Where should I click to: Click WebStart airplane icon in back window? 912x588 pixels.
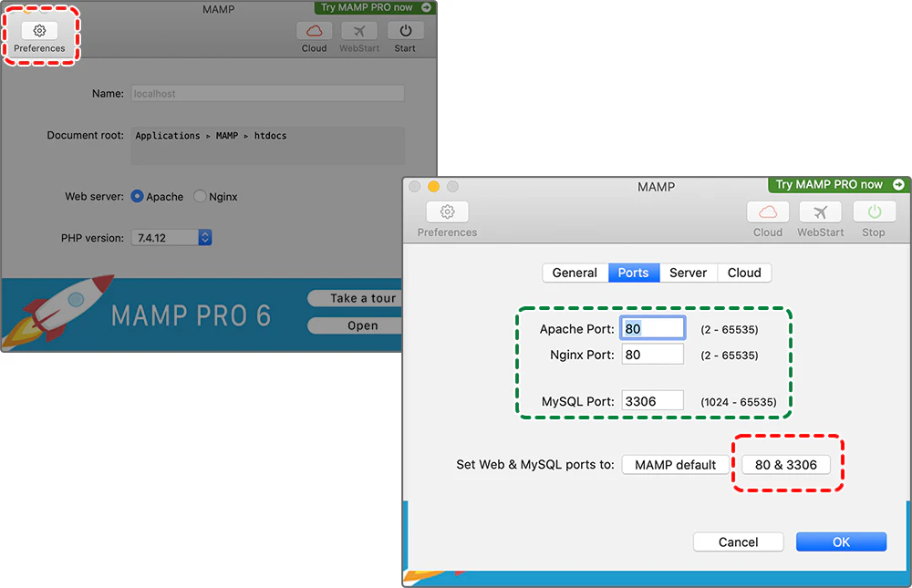point(358,31)
